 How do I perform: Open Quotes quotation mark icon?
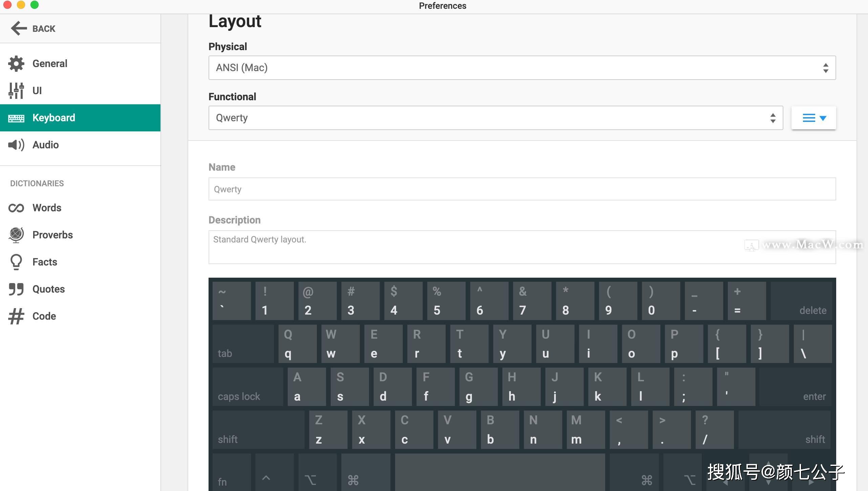[x=16, y=289]
